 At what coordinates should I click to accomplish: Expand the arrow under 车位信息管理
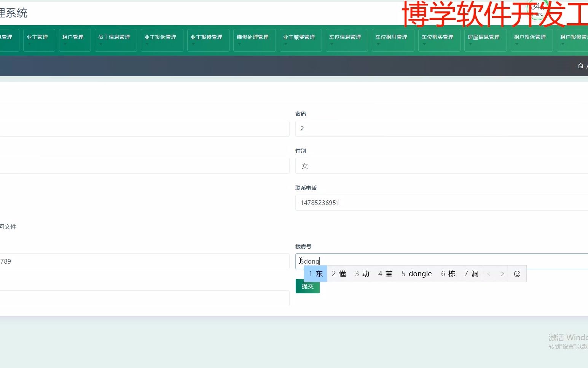[332, 44]
